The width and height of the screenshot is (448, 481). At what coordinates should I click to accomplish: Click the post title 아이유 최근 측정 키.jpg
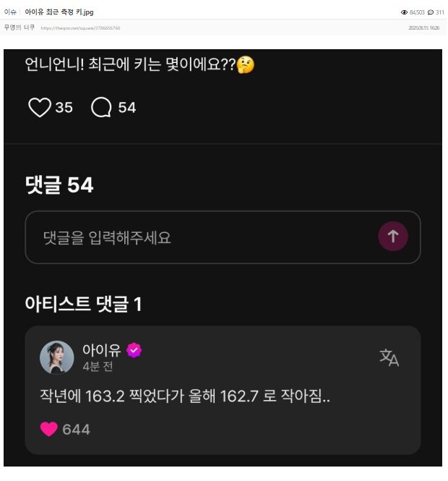coord(59,12)
